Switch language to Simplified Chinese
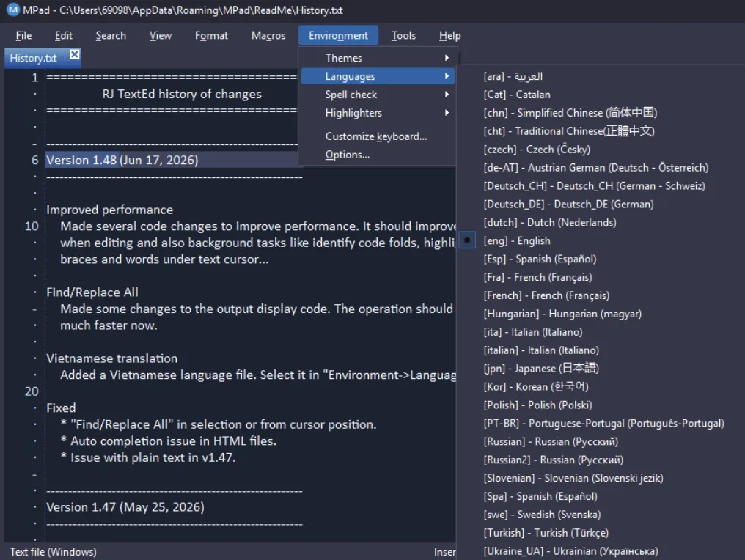This screenshot has height=560, width=745. [570, 113]
